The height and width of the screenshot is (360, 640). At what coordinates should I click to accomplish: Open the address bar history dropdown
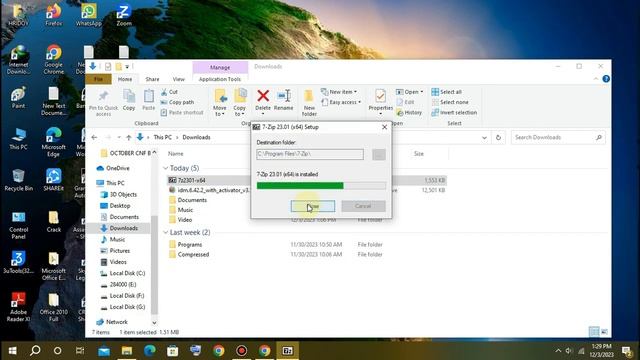coord(484,138)
